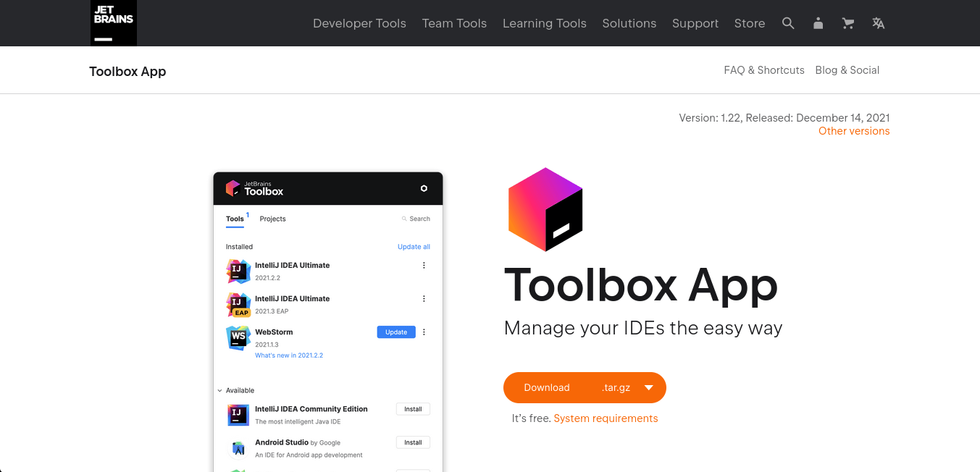Open the Other versions link

tap(854, 131)
